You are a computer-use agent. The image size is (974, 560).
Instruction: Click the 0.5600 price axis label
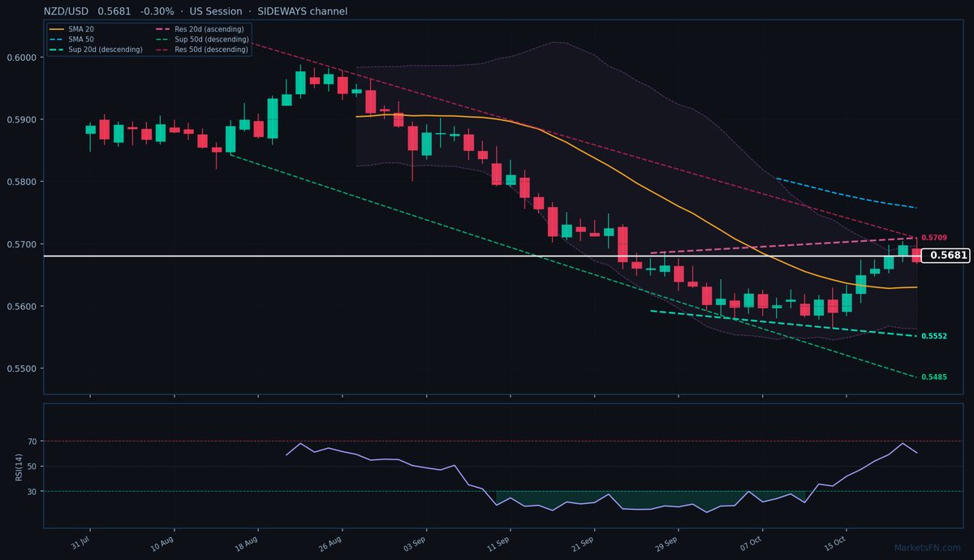coord(21,307)
